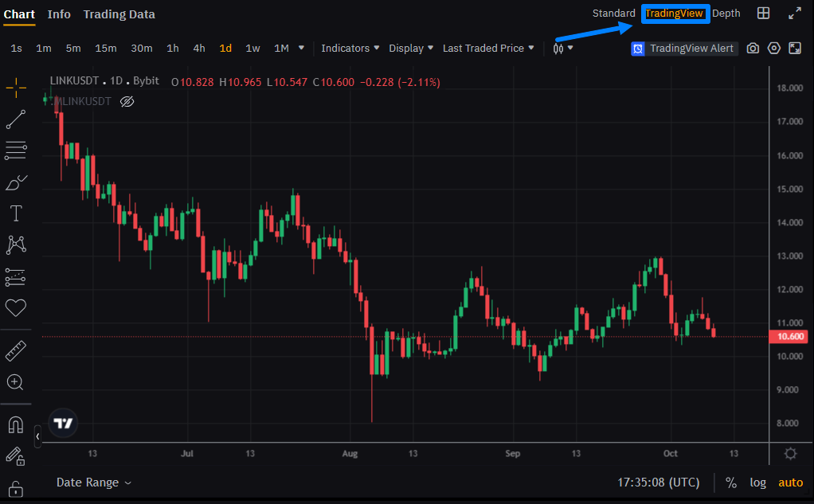Select the Text annotation tool
Screen dimensions: 814x504
16,213
